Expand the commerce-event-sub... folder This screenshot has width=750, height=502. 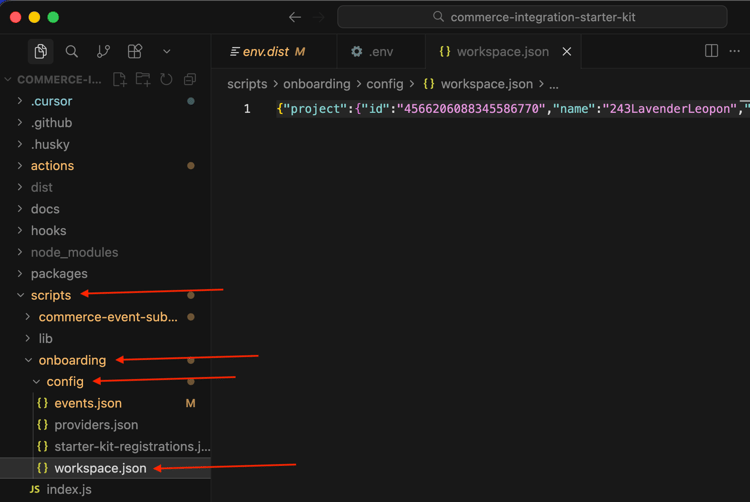click(x=105, y=316)
